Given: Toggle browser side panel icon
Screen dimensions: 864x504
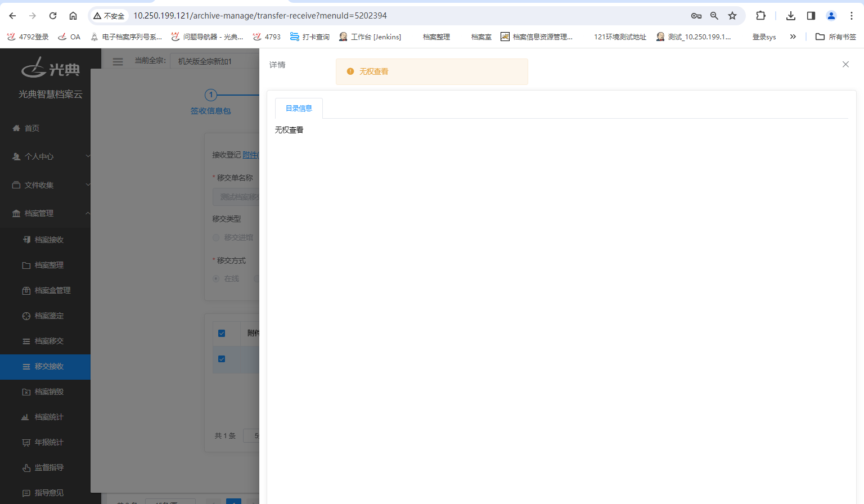Looking at the screenshot, I should (811, 16).
